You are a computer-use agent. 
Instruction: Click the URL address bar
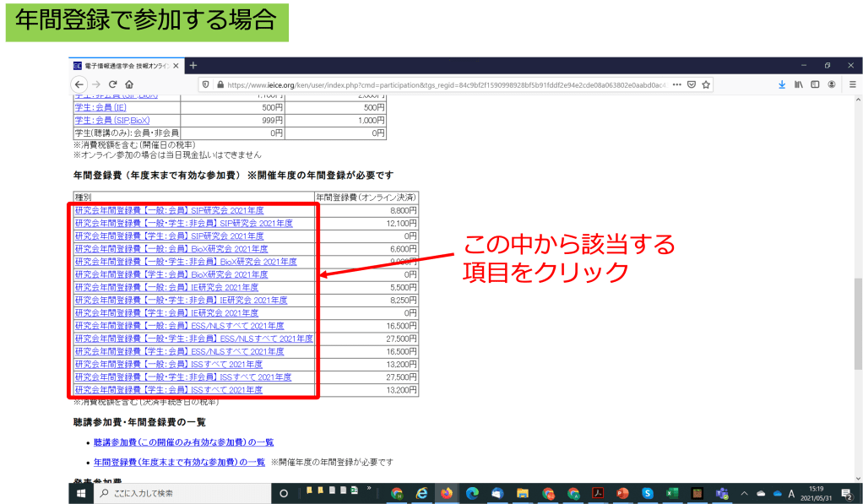click(x=439, y=84)
